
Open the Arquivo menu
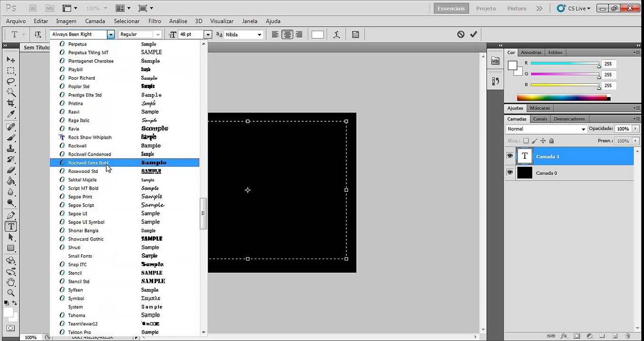coord(16,21)
